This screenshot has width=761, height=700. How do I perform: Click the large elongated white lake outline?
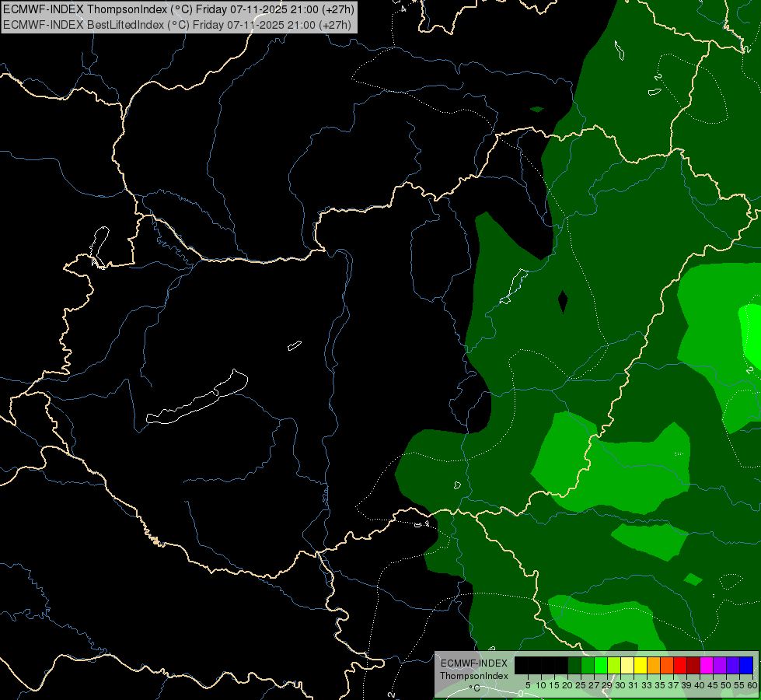point(197,398)
